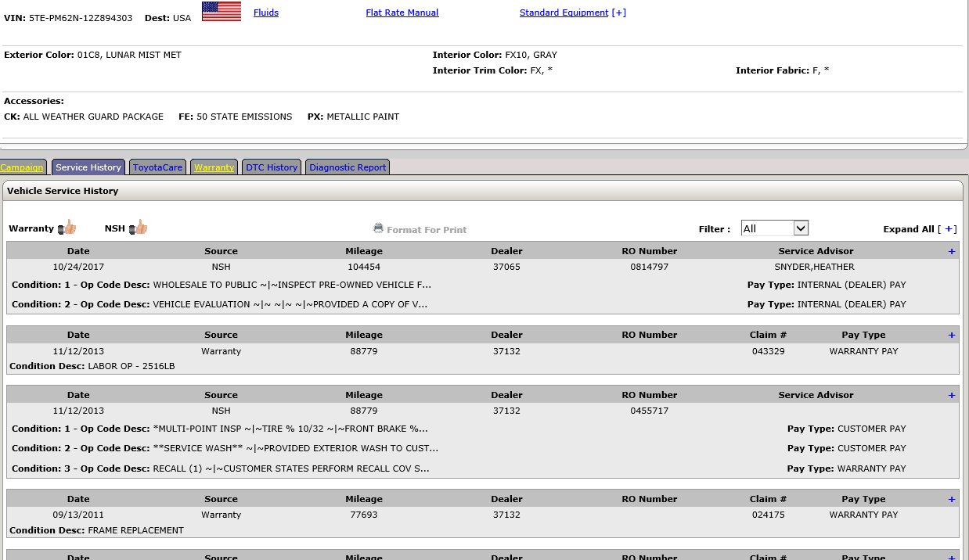The height and width of the screenshot is (560, 969).
Task: Click Format For Print
Action: (x=427, y=230)
